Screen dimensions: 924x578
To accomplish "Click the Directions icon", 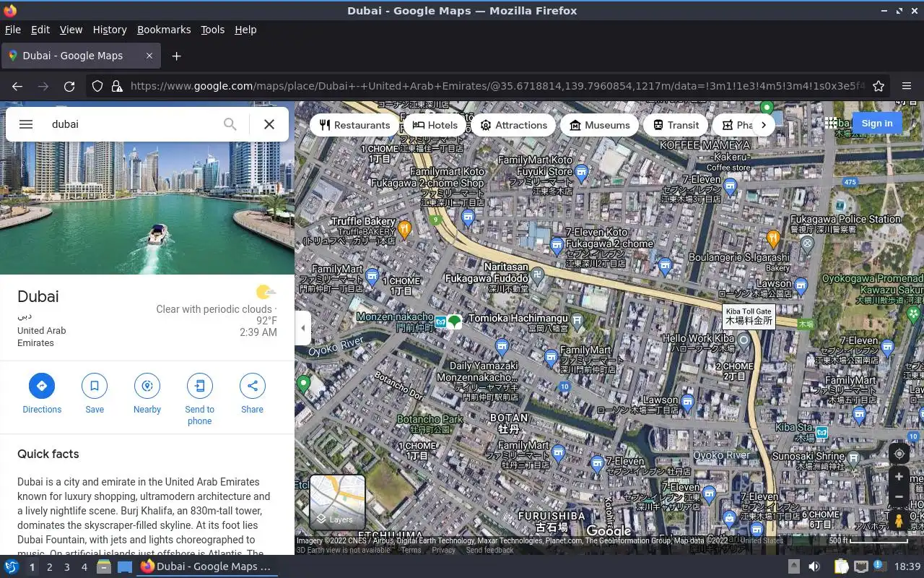I will point(42,386).
